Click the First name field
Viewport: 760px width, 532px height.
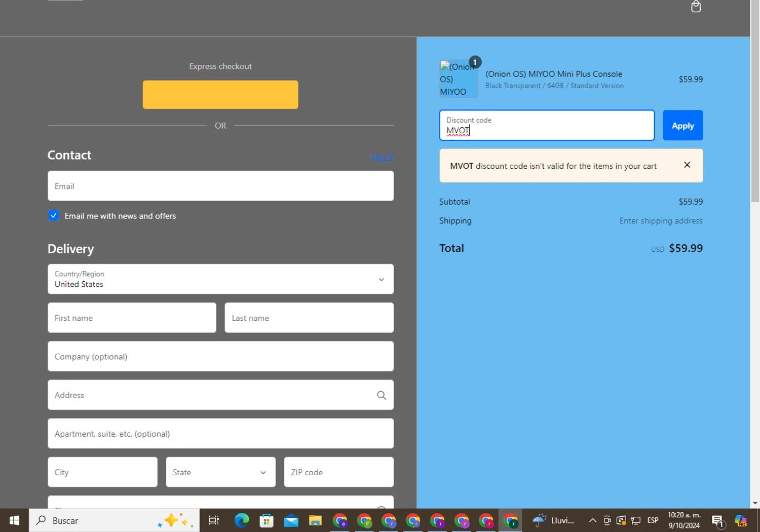click(132, 318)
